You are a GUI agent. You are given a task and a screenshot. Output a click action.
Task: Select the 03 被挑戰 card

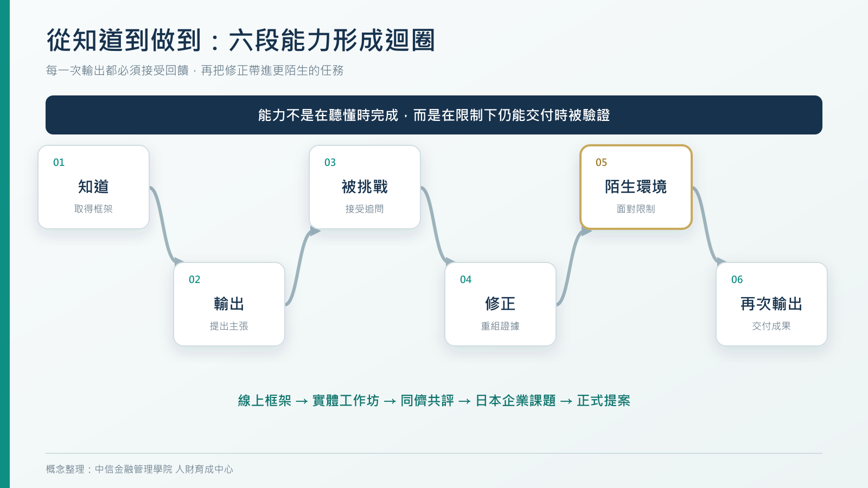pyautogui.click(x=365, y=187)
